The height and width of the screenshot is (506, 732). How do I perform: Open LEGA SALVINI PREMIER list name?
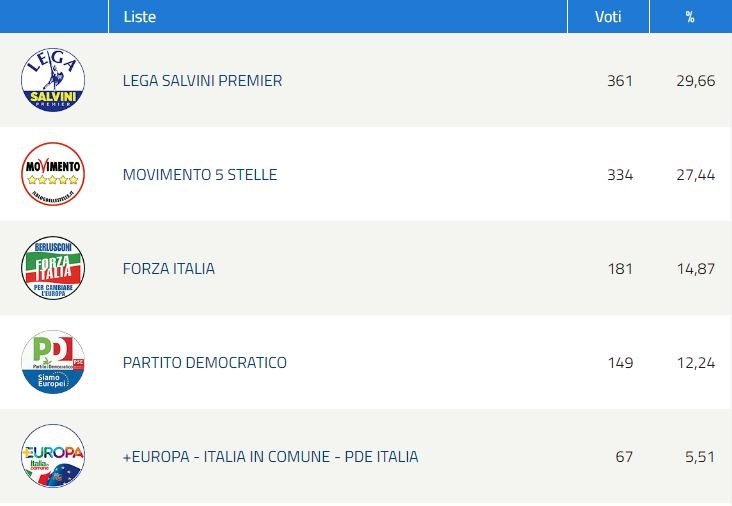tap(202, 81)
